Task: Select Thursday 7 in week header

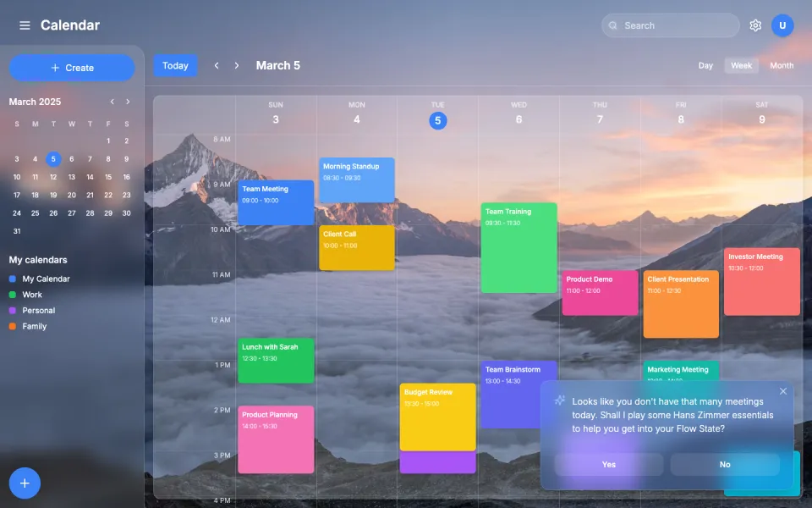Action: tap(600, 119)
